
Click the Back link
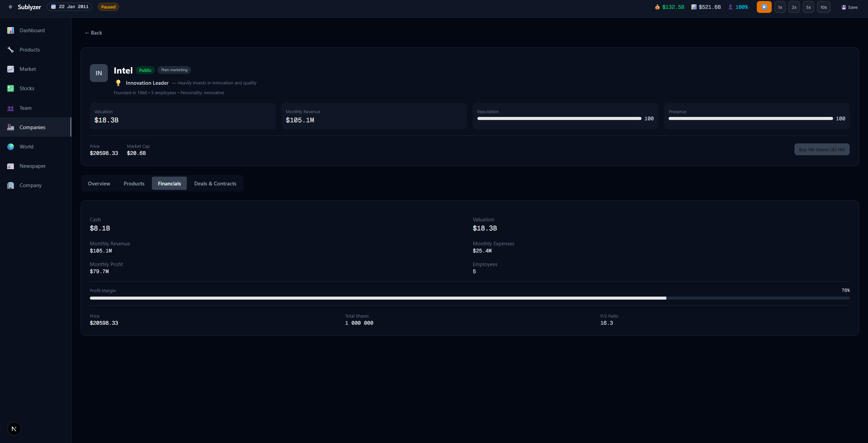coord(94,33)
